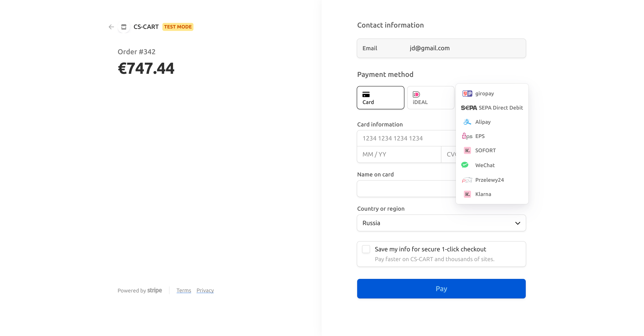The height and width of the screenshot is (336, 644).
Task: Switch to iDEAL payment tab
Action: coord(430,97)
